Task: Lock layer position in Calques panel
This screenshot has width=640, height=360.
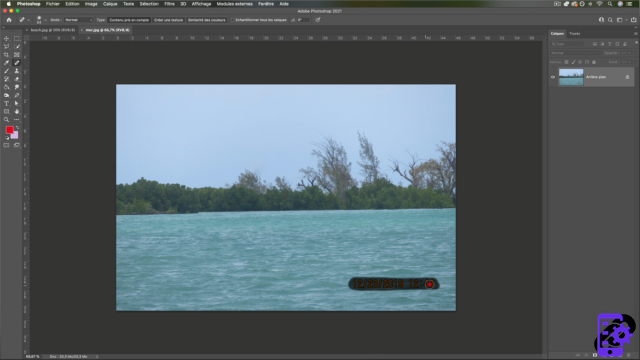Action: [x=580, y=62]
